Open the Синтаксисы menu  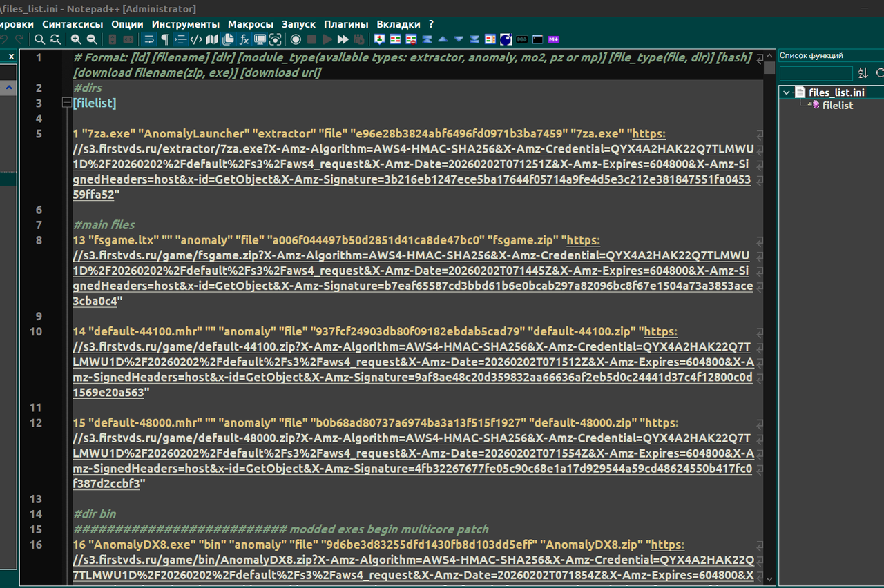click(73, 24)
